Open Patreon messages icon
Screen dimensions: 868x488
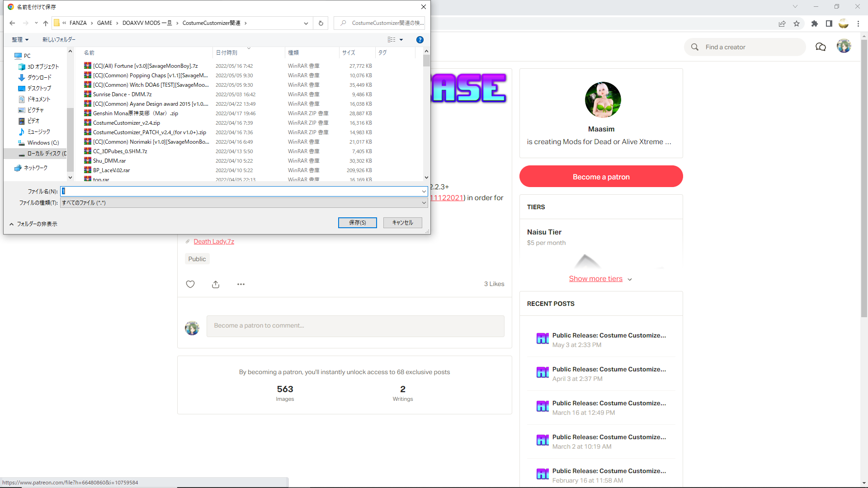click(821, 47)
